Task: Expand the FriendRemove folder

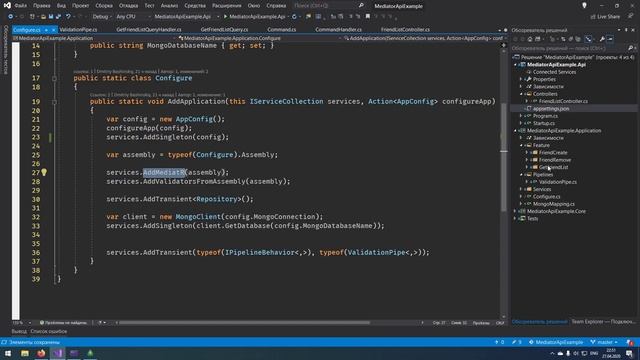Action: click(527, 160)
